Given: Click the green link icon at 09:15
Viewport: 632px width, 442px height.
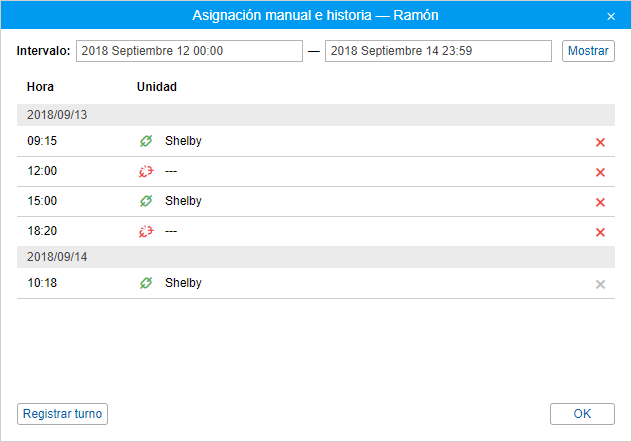Looking at the screenshot, I should point(146,141).
